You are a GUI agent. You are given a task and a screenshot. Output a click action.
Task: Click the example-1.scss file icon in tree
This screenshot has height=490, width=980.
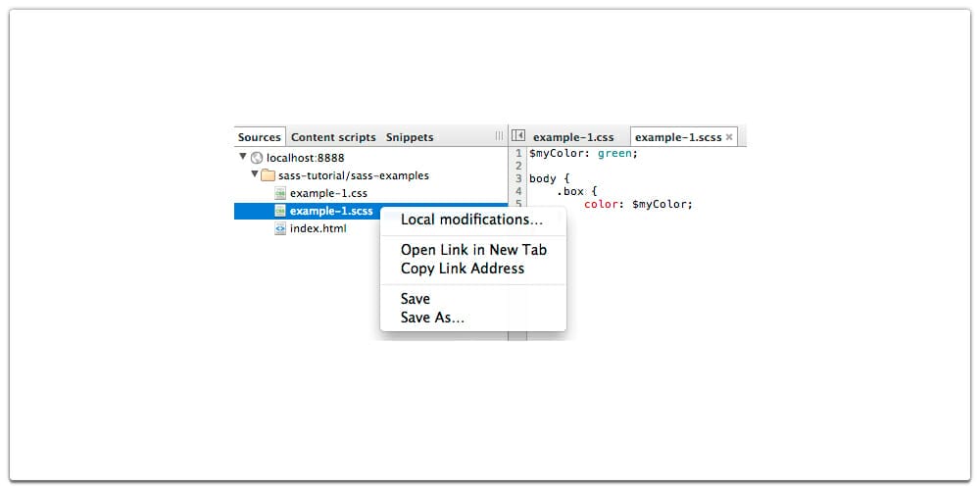280,211
